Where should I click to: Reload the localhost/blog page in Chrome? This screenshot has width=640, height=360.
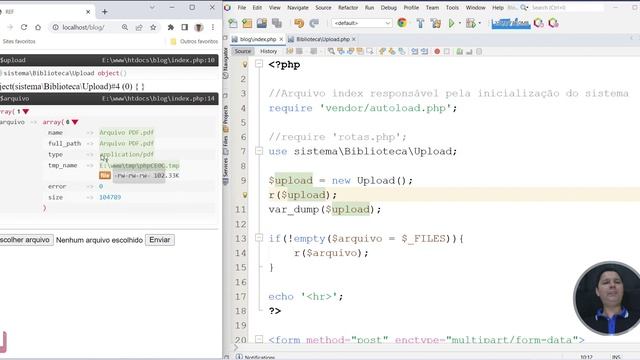click(x=24, y=27)
